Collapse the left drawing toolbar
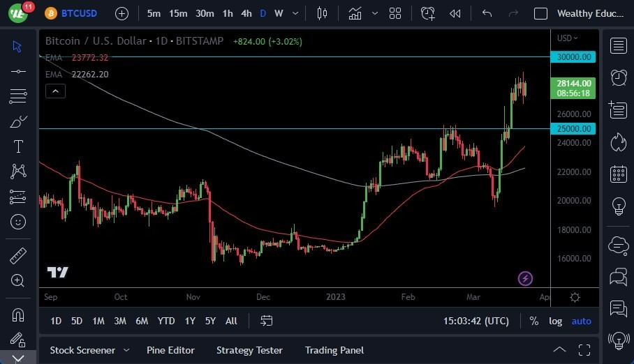The width and height of the screenshot is (634, 364). click(x=17, y=358)
